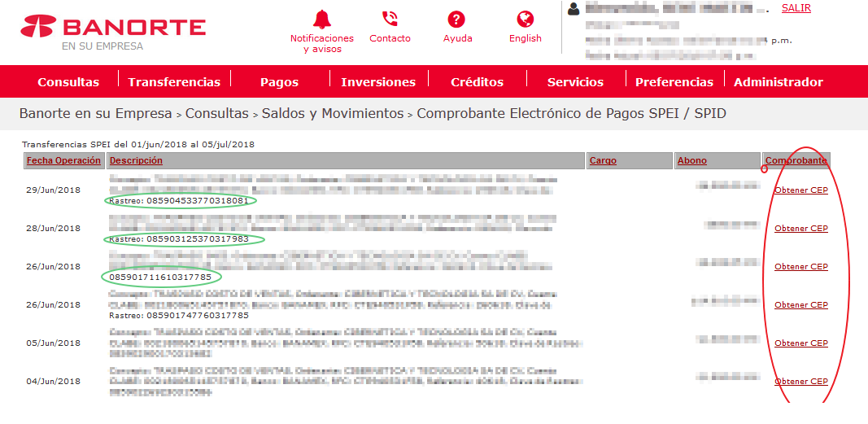Select tracking number 085903125370317983
Viewport: 868px width, 424px height.
coord(198,239)
